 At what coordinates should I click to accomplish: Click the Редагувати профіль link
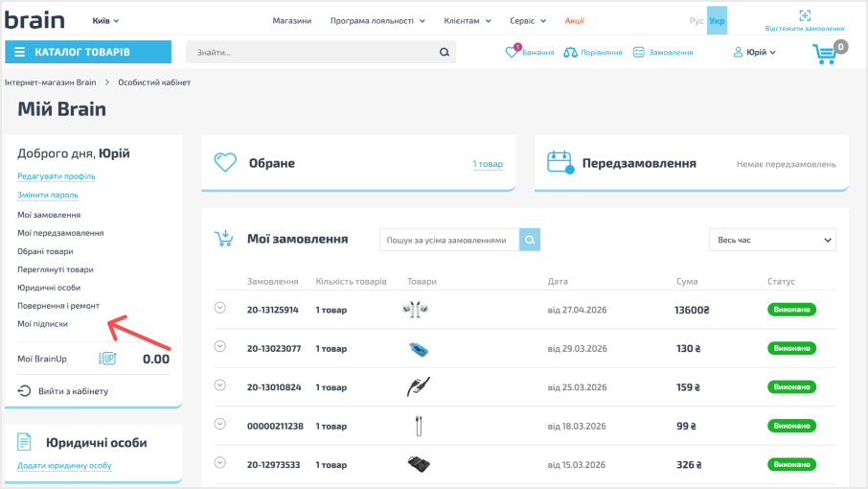pyautogui.click(x=56, y=176)
